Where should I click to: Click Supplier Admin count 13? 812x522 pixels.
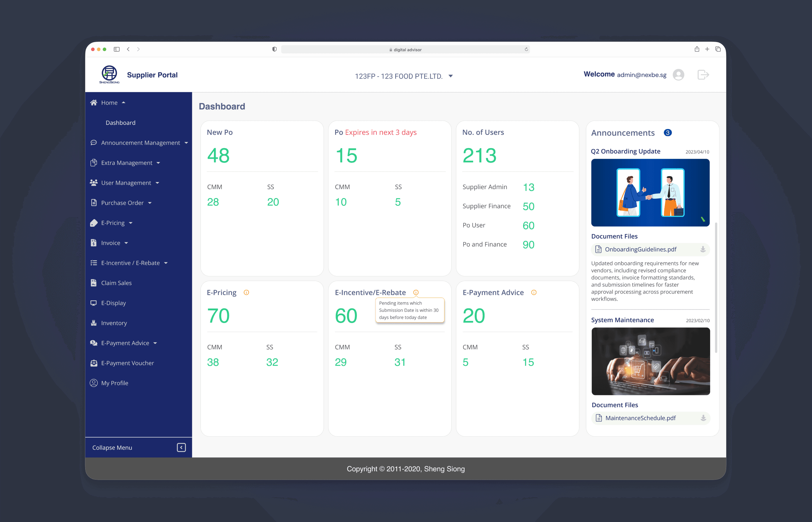click(528, 187)
